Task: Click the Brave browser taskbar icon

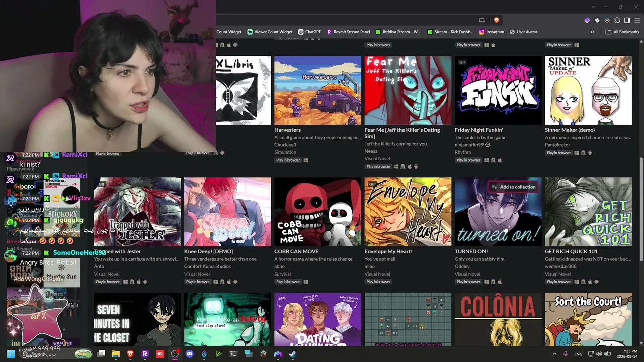Action: [x=130, y=354]
